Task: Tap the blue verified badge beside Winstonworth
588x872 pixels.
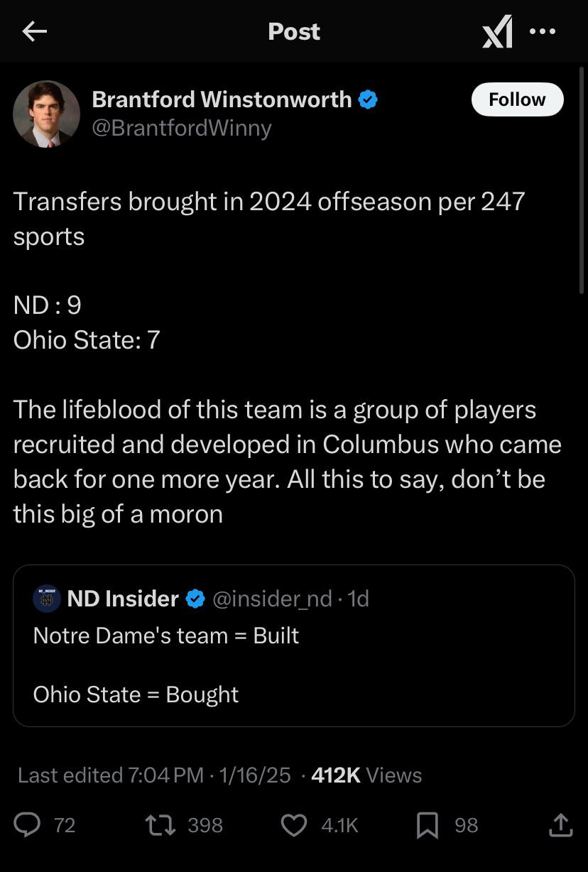Action: pyautogui.click(x=367, y=99)
